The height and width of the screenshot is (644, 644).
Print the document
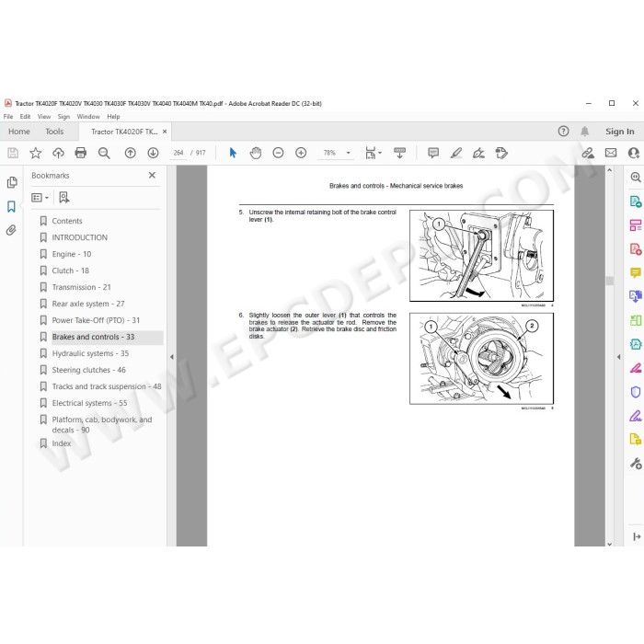coord(81,154)
